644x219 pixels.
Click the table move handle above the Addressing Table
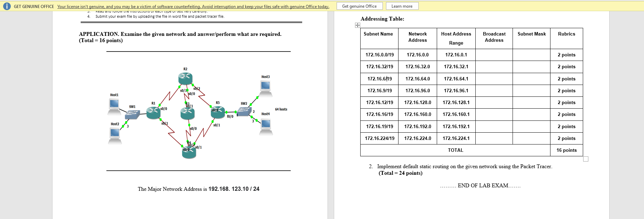point(357,25)
